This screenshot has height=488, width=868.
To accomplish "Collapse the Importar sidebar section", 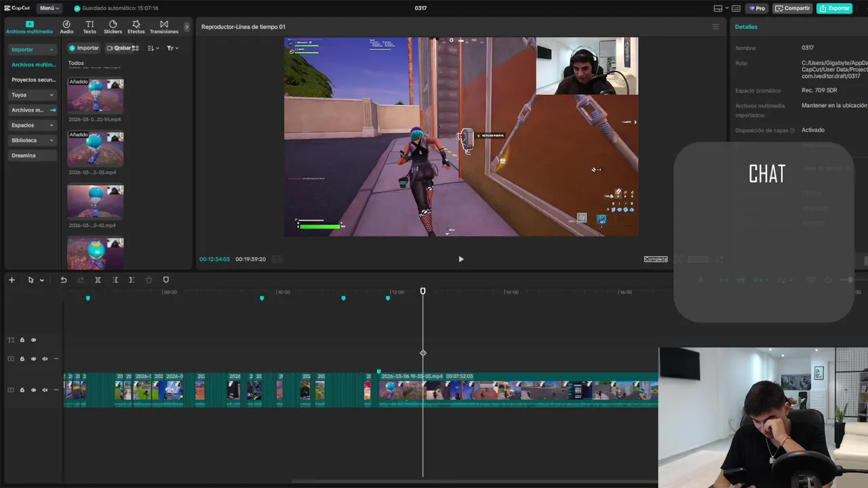I will tap(33, 49).
